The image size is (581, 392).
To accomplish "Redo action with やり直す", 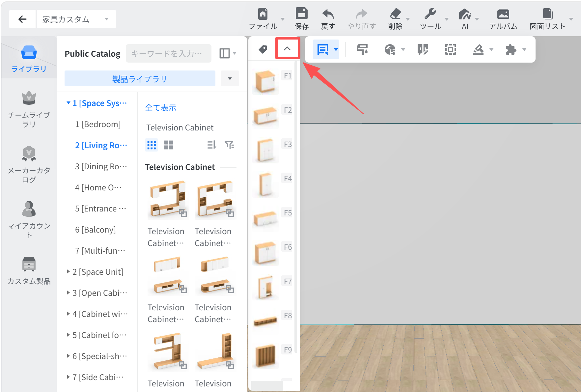I will tap(362, 19).
